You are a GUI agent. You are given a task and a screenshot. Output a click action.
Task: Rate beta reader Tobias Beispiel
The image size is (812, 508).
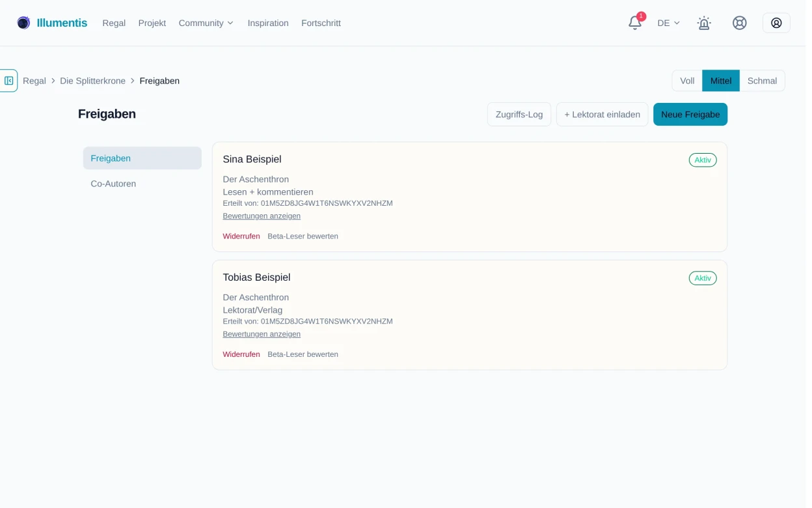[303, 354]
